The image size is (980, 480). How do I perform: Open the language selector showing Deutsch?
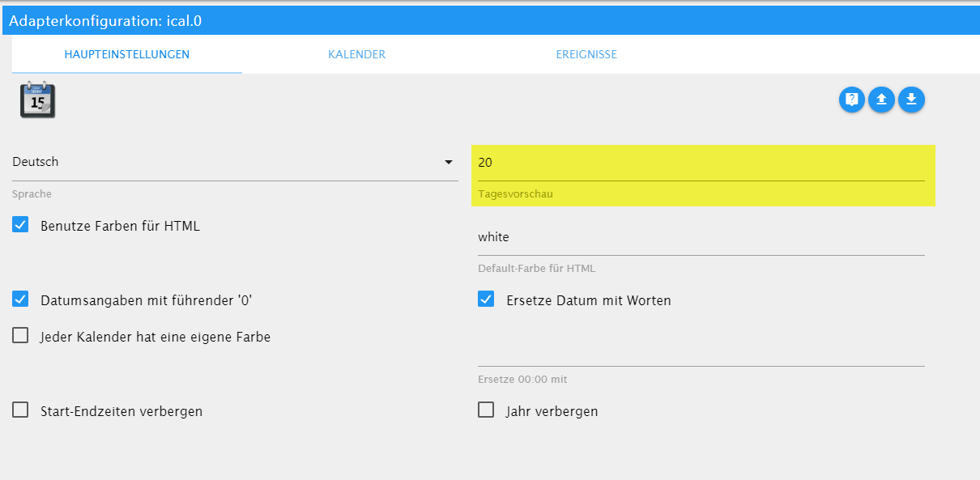coord(227,163)
